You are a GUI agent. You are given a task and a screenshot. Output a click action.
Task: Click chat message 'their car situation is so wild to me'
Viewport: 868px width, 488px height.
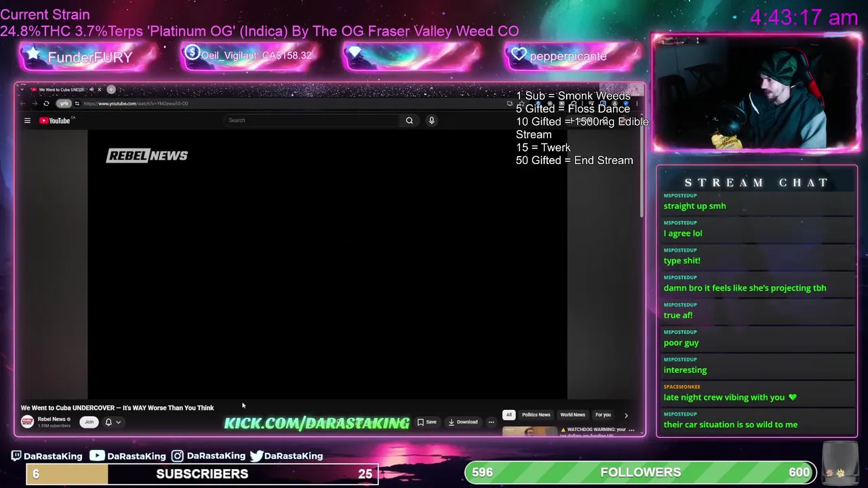pos(730,424)
